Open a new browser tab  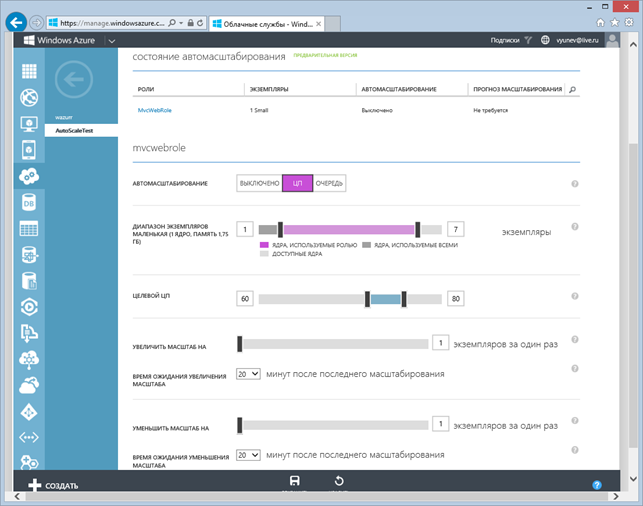pyautogui.click(x=333, y=24)
